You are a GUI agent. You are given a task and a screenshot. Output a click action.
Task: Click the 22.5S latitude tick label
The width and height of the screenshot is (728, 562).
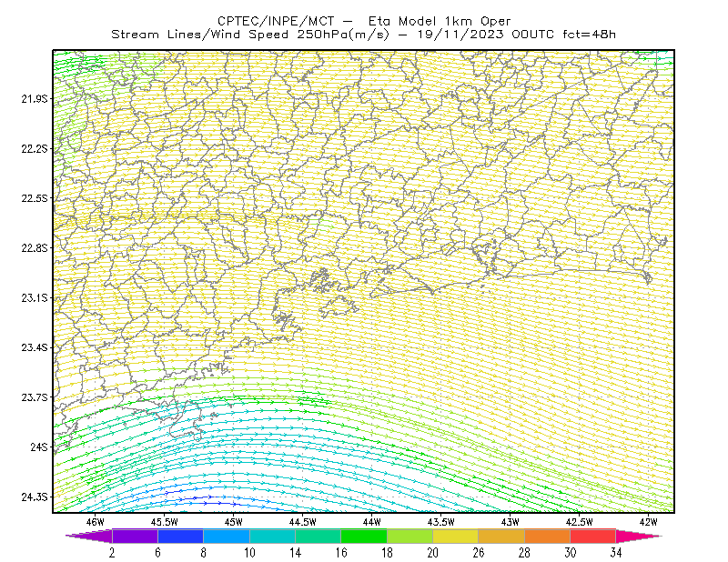click(x=35, y=198)
